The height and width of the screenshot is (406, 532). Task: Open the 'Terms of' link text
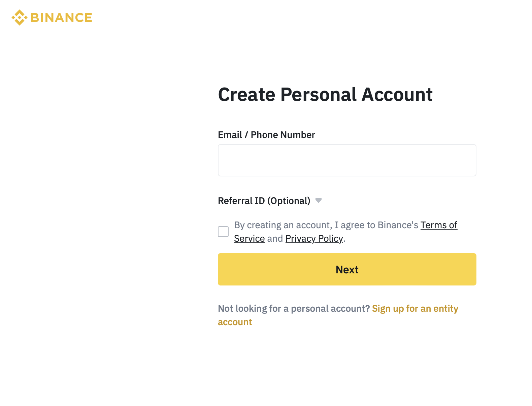(439, 225)
